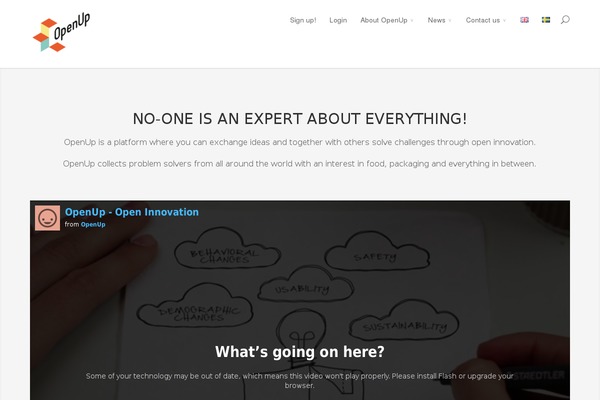Viewport: 600px width, 400px height.
Task: Click the 'OpenUp' author link under the video title
Action: [x=93, y=224]
